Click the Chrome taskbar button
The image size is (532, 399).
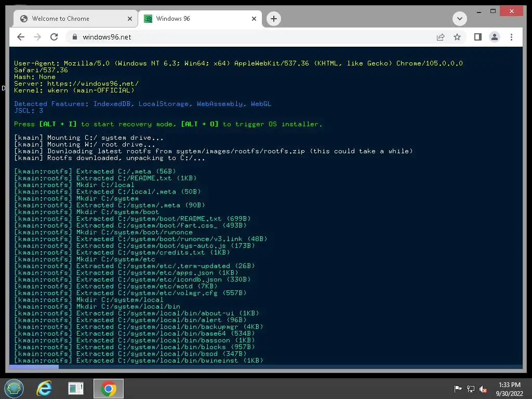109,389
